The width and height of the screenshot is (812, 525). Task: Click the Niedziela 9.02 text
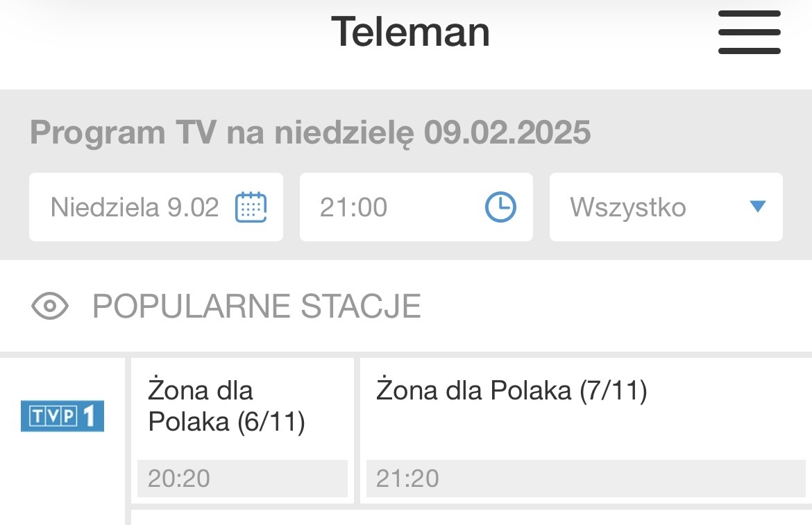(135, 207)
